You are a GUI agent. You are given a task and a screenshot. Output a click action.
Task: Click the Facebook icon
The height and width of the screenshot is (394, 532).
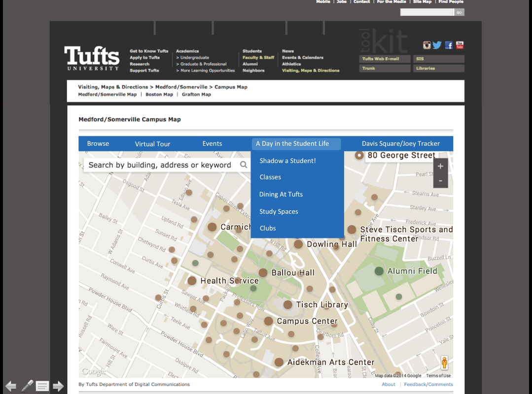point(449,45)
